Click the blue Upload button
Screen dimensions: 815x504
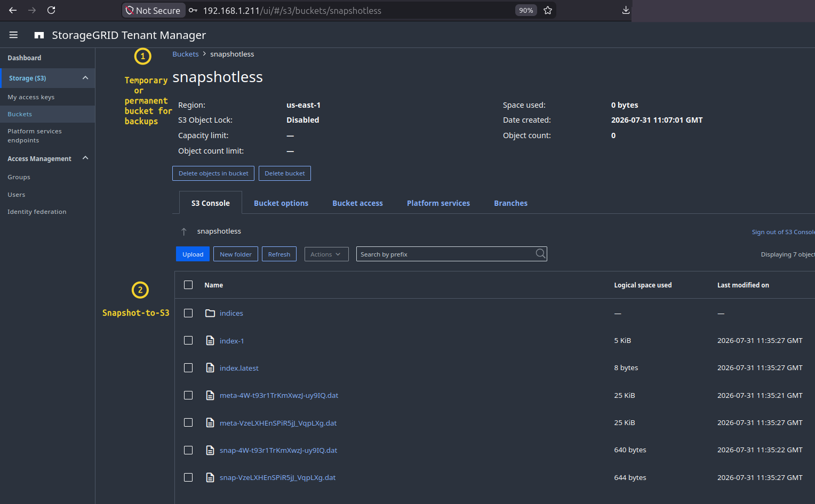click(193, 254)
